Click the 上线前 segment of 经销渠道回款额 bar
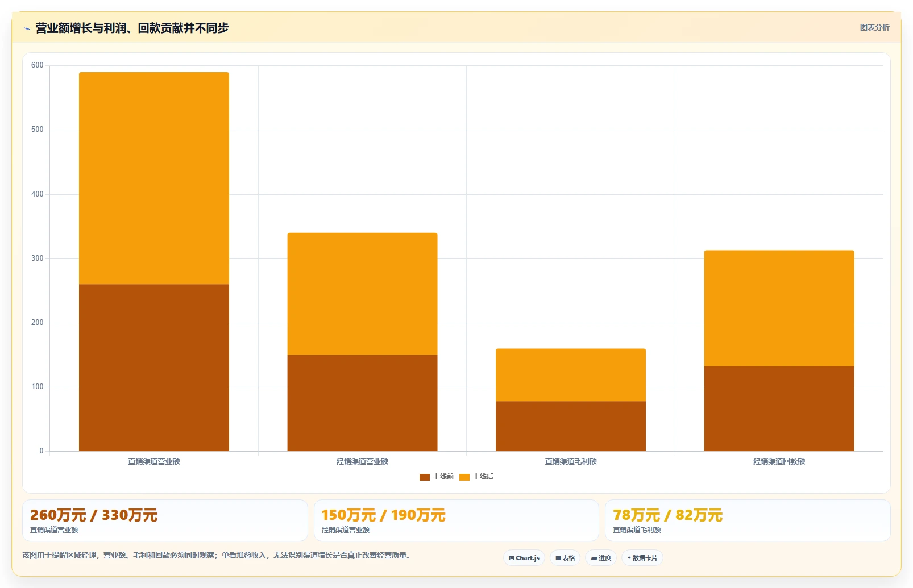913x588 pixels. point(779,408)
